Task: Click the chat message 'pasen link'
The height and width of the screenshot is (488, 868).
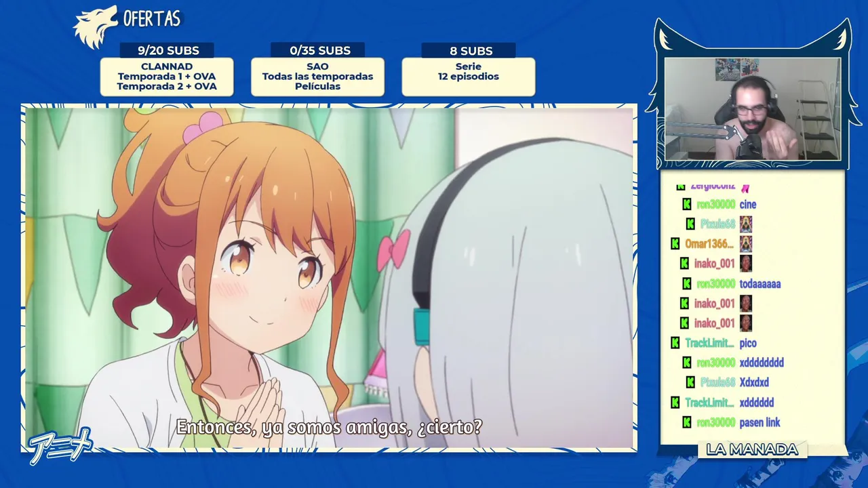Action: (759, 422)
